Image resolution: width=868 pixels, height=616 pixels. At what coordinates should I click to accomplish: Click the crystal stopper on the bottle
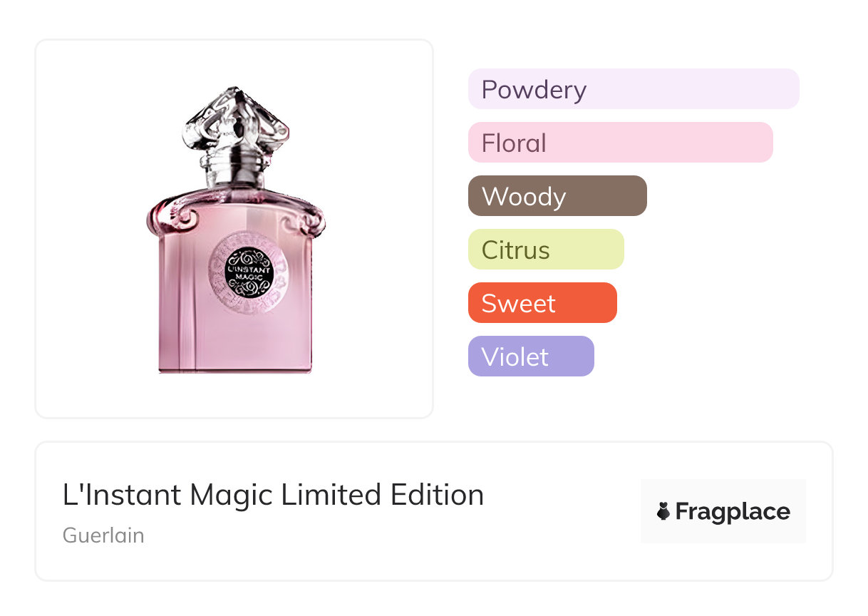click(234, 123)
